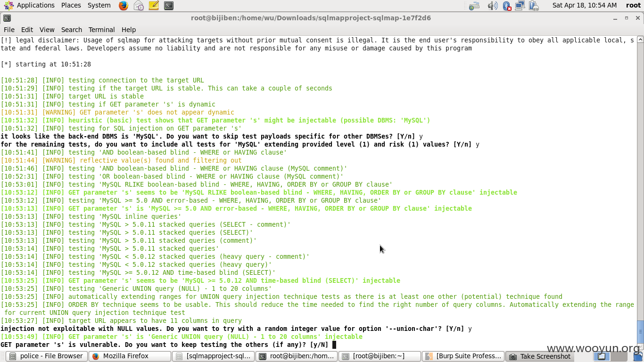
Task: Open the Bluetooth tray icon
Action: click(507, 6)
